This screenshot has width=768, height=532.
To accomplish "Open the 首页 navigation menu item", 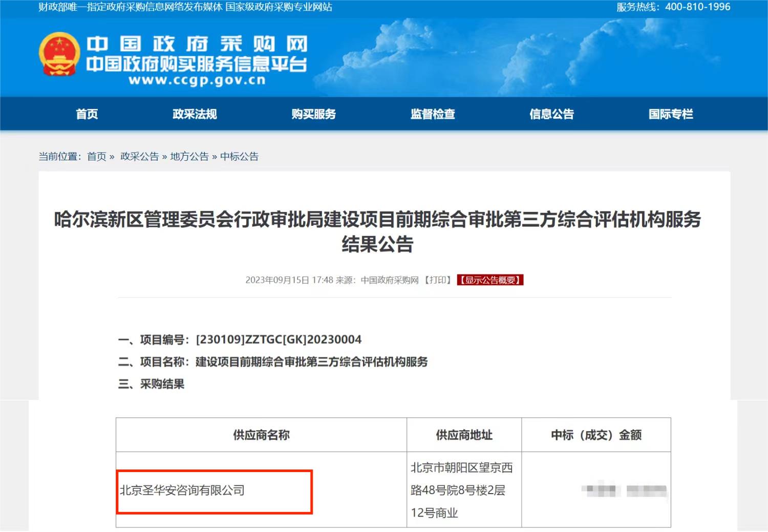I will [87, 114].
